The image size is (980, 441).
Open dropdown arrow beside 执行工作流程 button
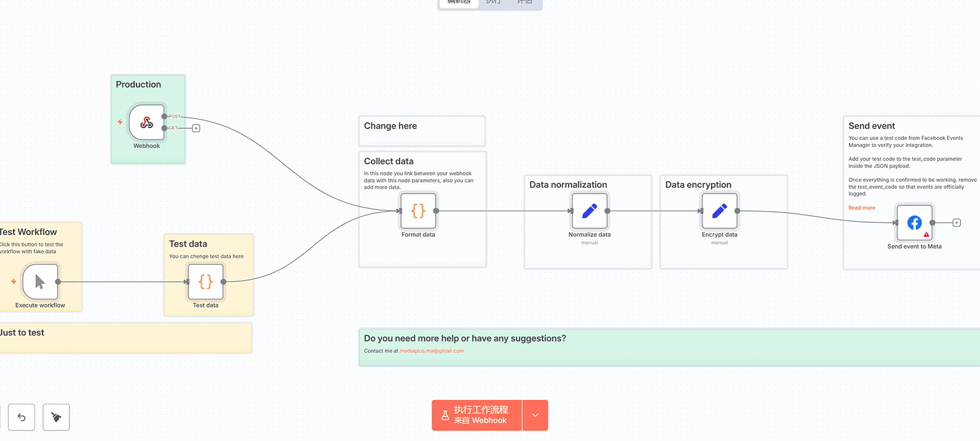pyautogui.click(x=535, y=415)
